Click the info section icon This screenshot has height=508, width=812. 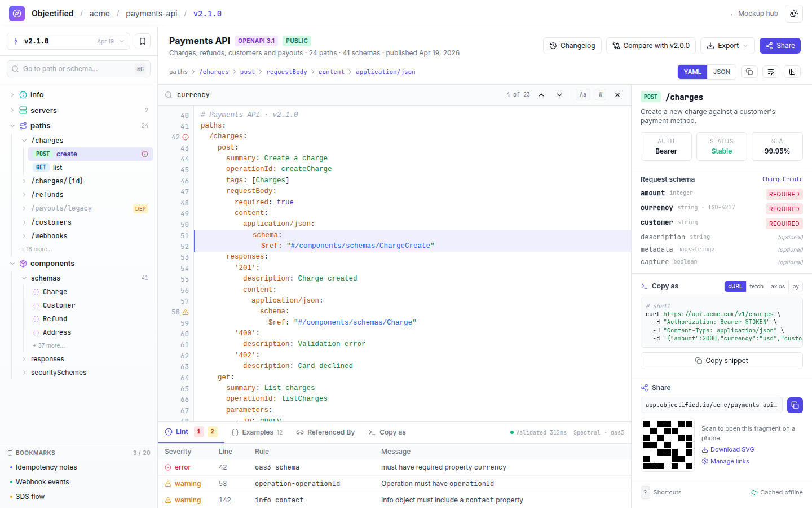tap(23, 95)
